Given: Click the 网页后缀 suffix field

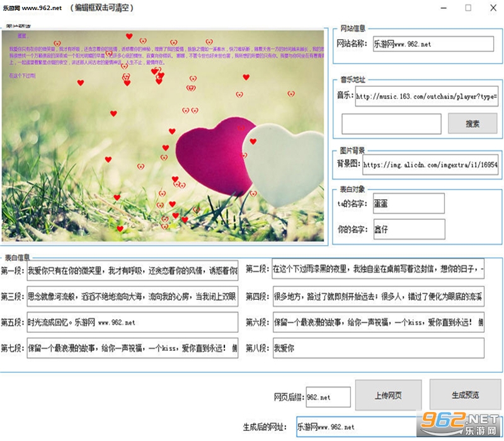Looking at the screenshot, I should click(328, 397).
